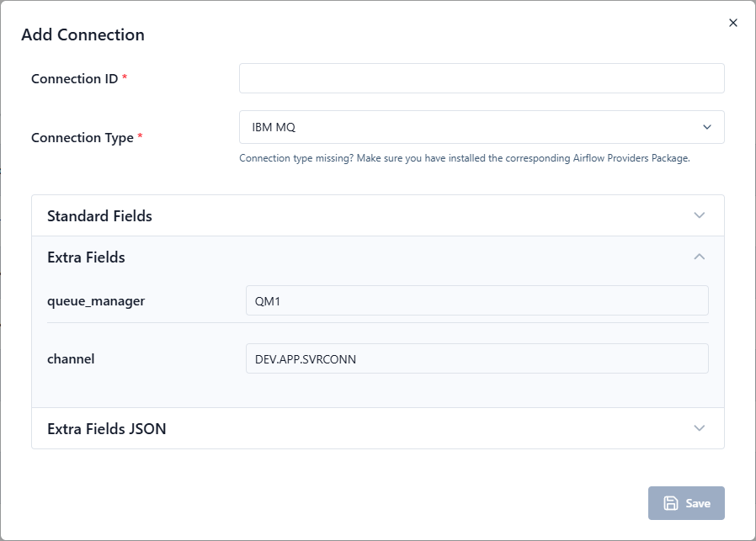This screenshot has height=541, width=756.
Task: Click the Connection ID label
Action: point(75,78)
